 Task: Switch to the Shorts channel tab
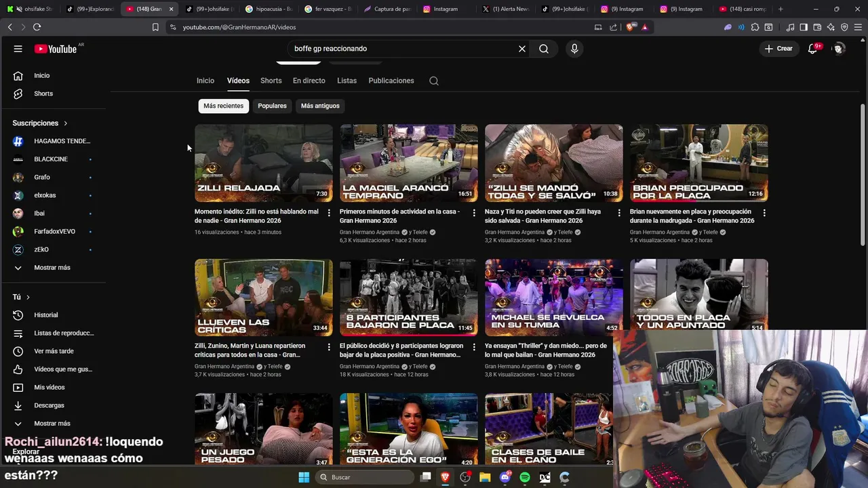271,81
